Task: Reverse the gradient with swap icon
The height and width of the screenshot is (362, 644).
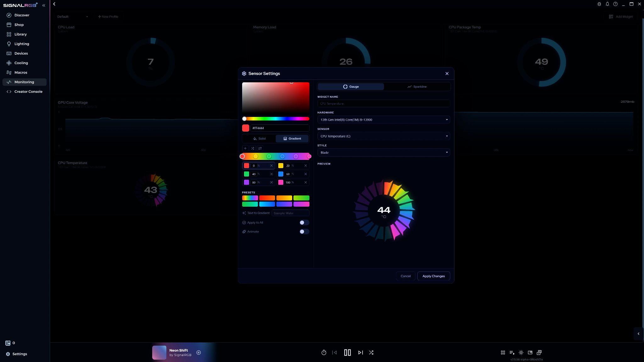Action: coord(260,148)
